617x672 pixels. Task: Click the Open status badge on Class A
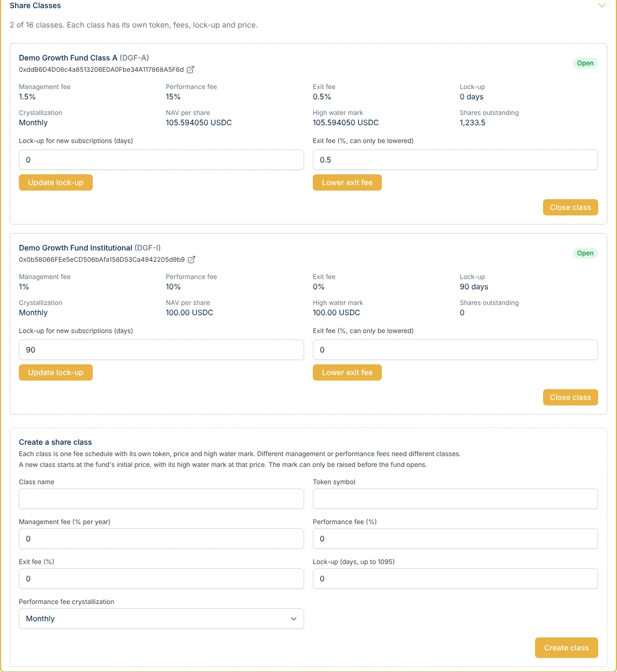585,63
